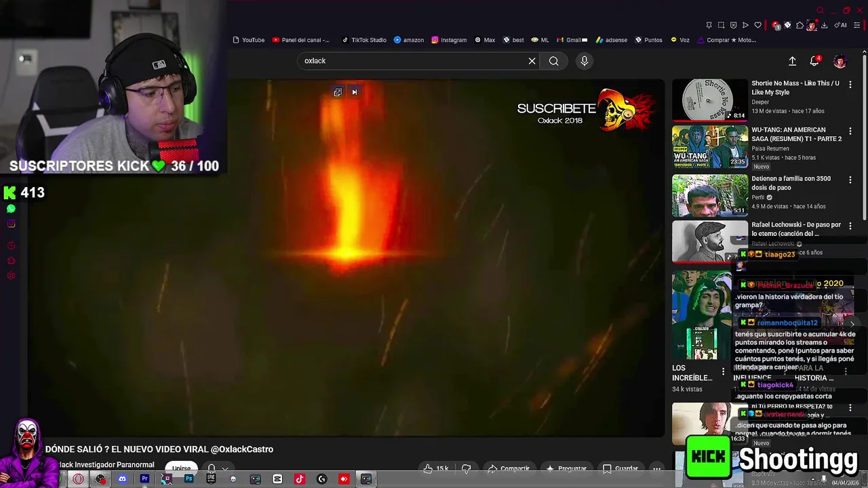Open Wu-Tang An American Saga thumbnail
Viewport: 868px width, 488px height.
710,146
